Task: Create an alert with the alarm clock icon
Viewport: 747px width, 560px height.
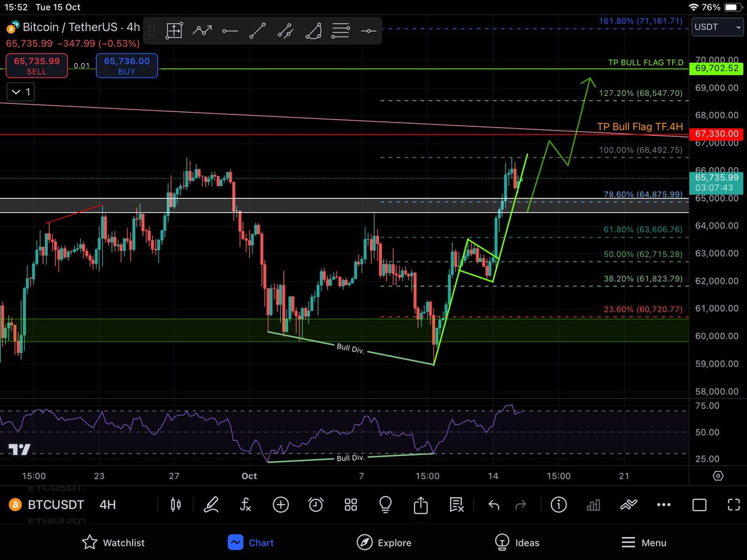Action: [x=316, y=505]
